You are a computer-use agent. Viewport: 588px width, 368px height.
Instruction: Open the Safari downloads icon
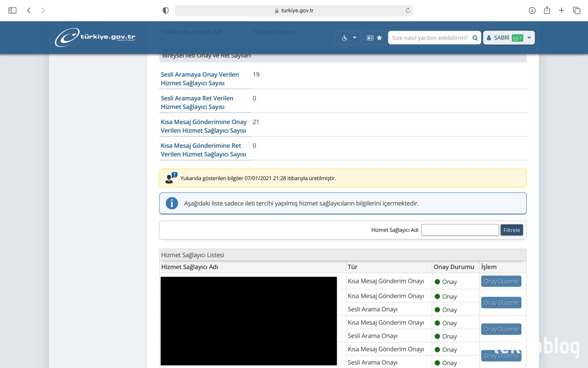point(532,10)
